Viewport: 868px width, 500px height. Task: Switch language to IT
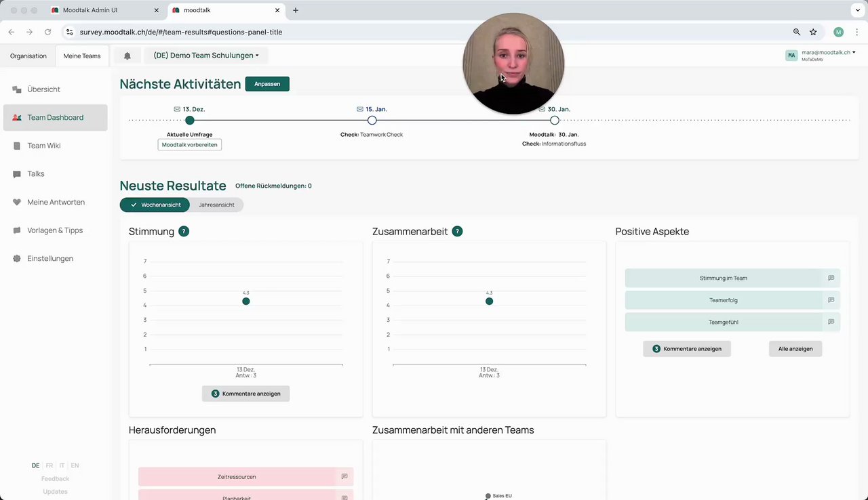click(x=62, y=465)
